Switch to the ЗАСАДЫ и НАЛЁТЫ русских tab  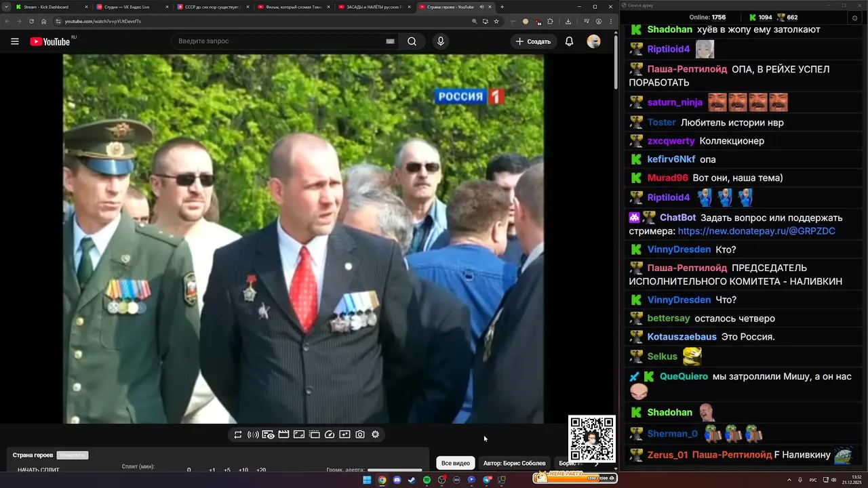click(x=374, y=7)
